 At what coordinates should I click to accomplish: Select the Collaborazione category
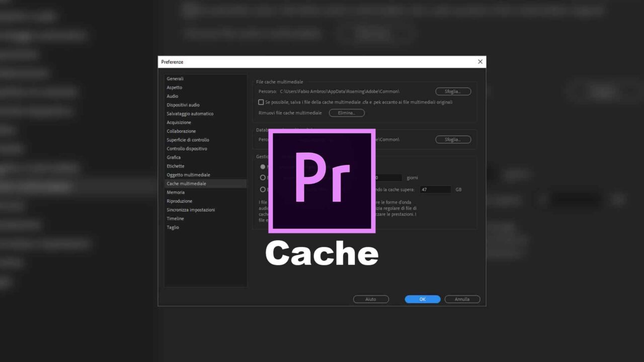181,131
